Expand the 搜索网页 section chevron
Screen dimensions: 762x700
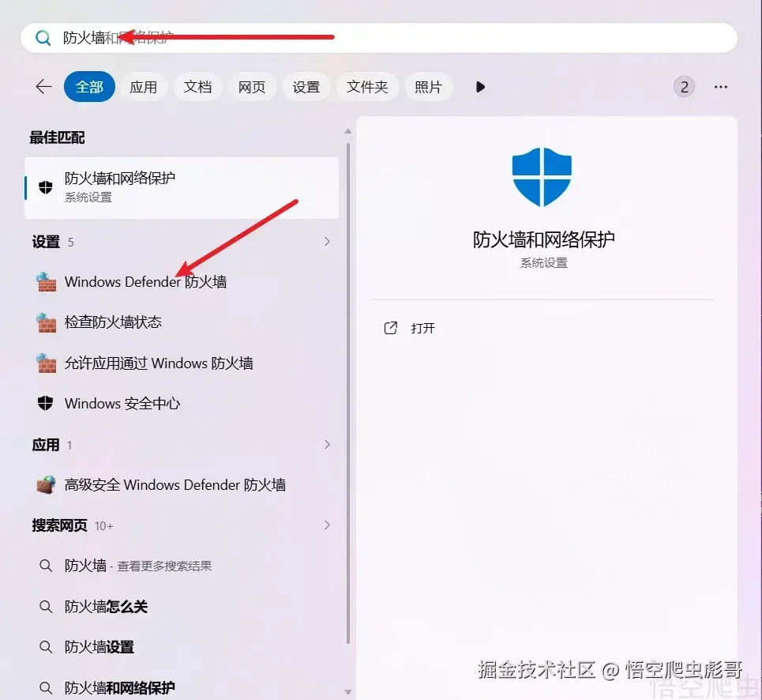(x=327, y=525)
